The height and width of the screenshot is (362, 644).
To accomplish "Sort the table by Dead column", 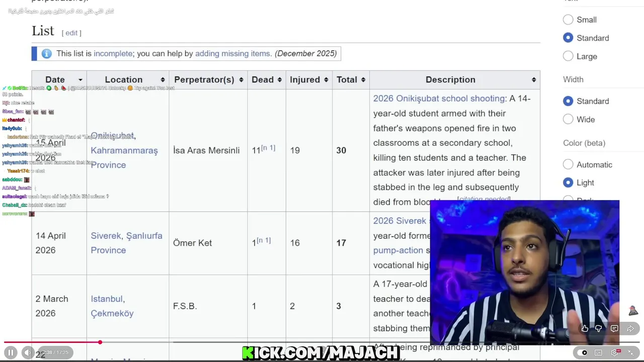I will [267, 79].
